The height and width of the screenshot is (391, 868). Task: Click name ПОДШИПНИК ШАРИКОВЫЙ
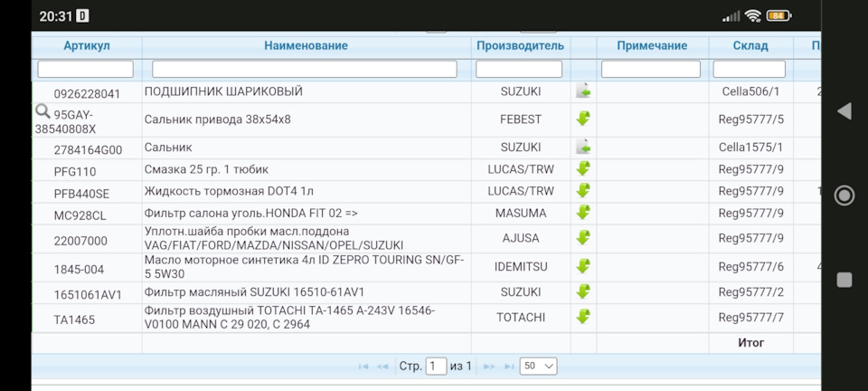pos(223,91)
